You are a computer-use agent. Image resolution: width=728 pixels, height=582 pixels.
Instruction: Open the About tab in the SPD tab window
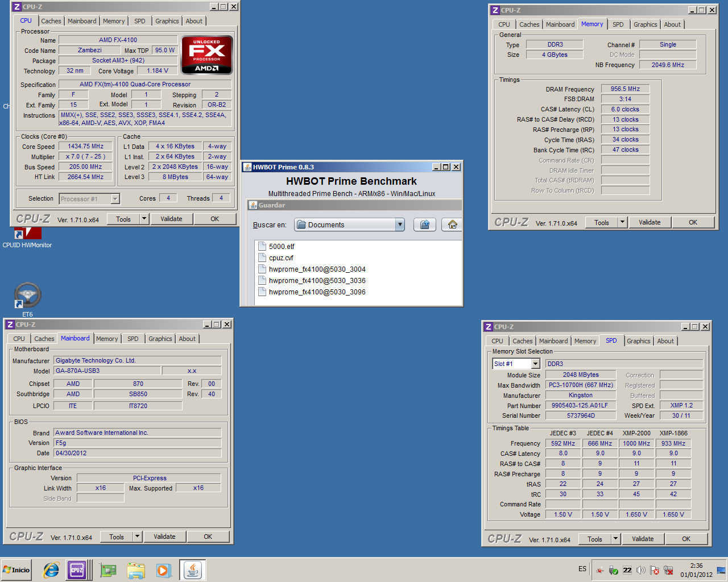point(665,341)
